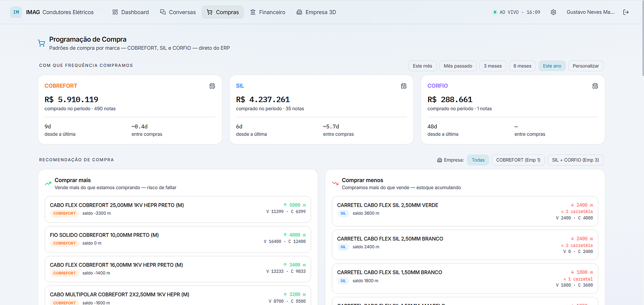Select the Mês passado period filter
This screenshot has width=644, height=305.
coord(458,66)
